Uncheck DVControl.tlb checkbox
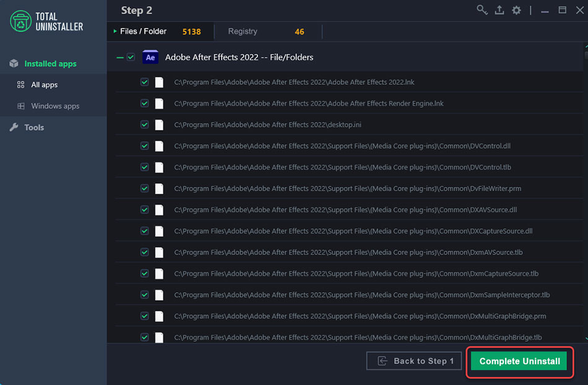This screenshot has height=385, width=588. coord(144,167)
